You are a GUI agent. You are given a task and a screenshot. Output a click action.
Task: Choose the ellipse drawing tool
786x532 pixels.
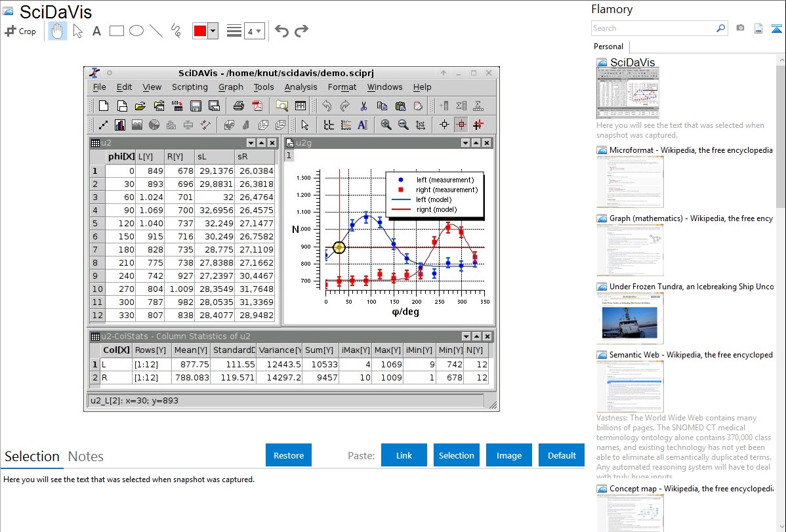click(136, 31)
